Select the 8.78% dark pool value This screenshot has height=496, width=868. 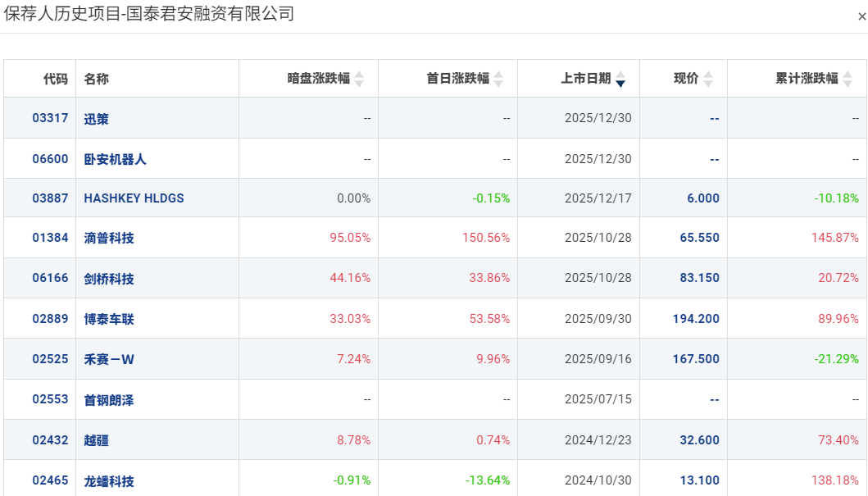click(354, 440)
